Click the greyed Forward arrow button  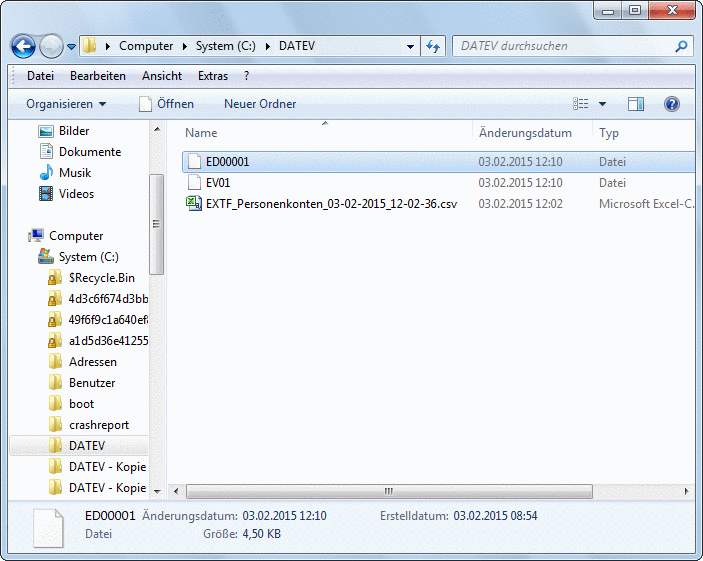point(51,46)
